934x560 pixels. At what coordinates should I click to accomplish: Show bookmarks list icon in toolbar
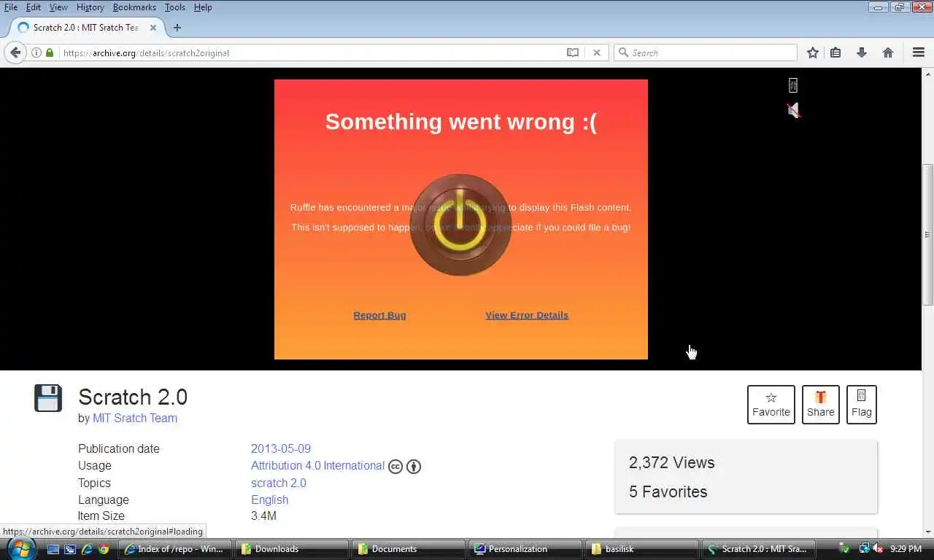click(x=836, y=52)
